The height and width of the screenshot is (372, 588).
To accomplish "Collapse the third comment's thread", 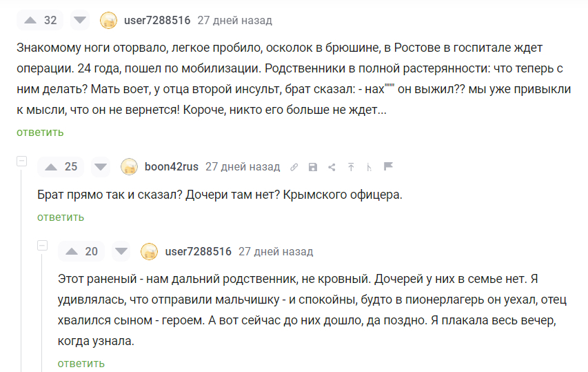I will [42, 246].
